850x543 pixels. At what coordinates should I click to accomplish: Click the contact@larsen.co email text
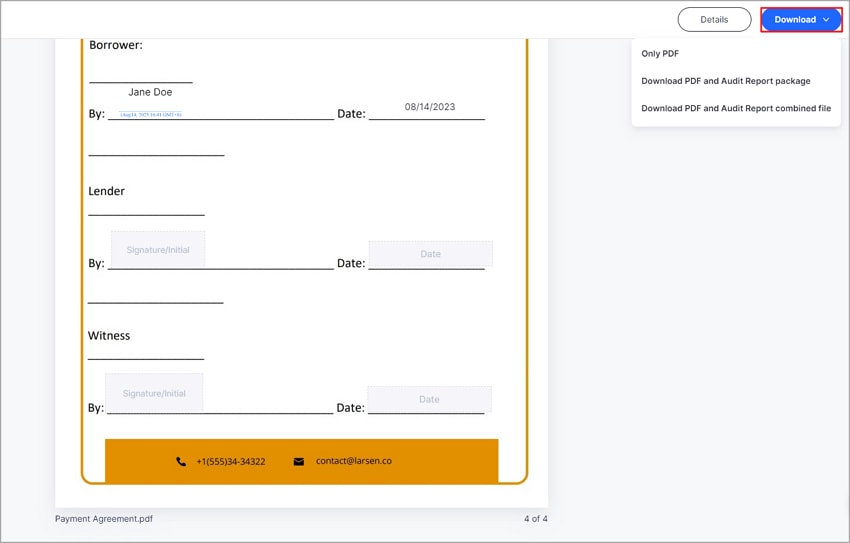click(x=353, y=461)
